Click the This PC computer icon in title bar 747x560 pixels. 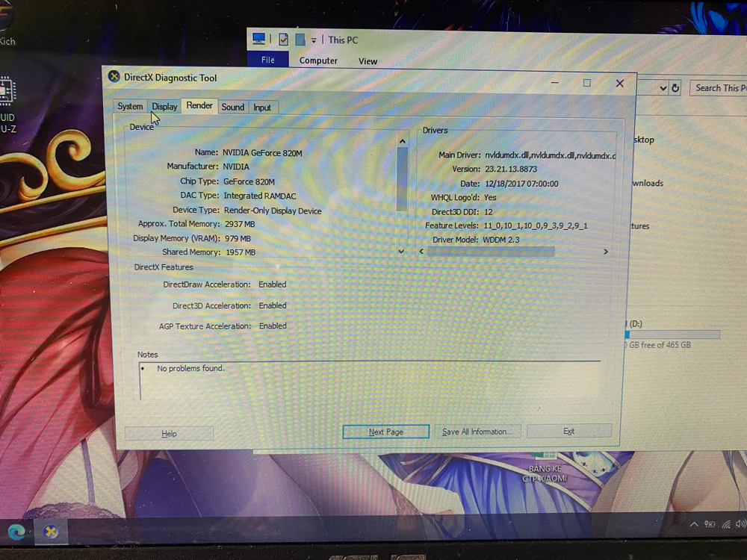pos(258,39)
